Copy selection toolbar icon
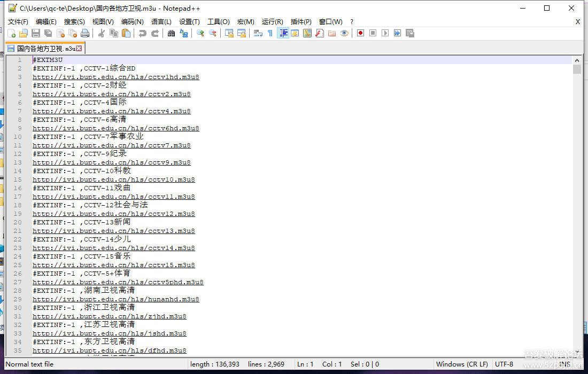This screenshot has width=588, height=374. point(114,33)
